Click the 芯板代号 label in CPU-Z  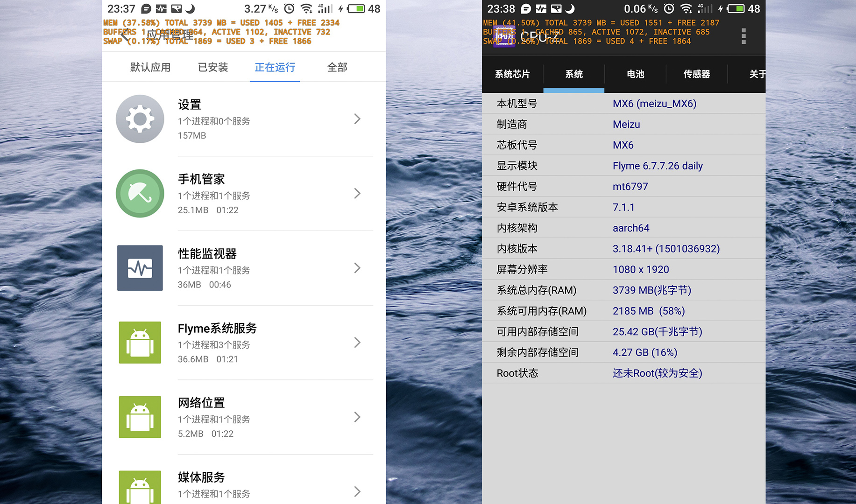click(517, 145)
